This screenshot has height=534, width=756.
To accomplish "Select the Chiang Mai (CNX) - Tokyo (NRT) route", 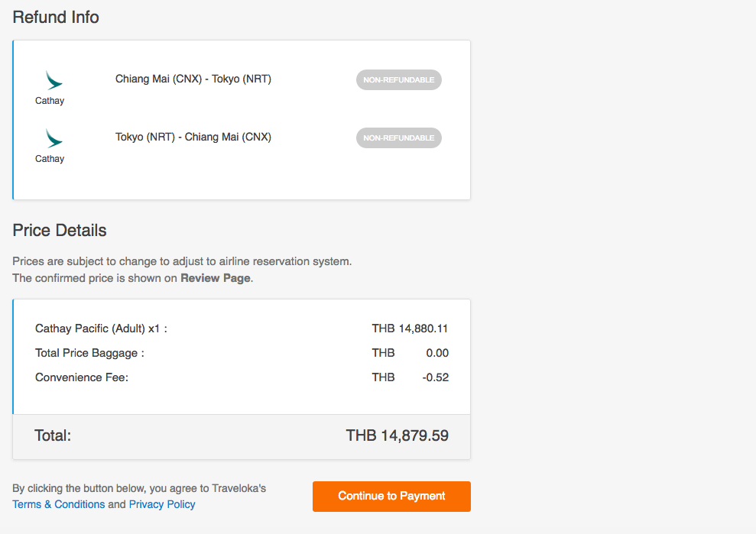I will tap(193, 79).
